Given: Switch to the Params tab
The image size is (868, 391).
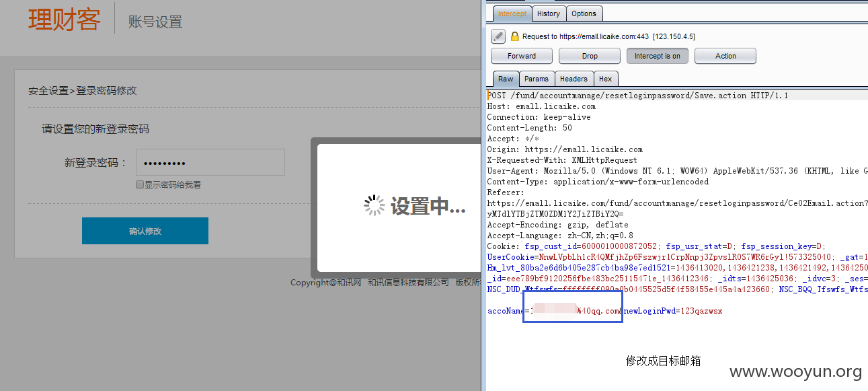Looking at the screenshot, I should point(537,79).
